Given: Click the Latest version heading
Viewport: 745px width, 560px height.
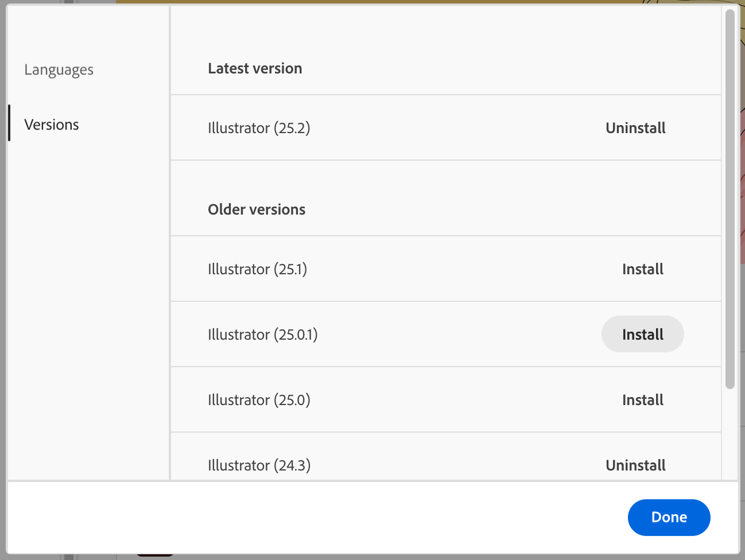Looking at the screenshot, I should point(255,68).
